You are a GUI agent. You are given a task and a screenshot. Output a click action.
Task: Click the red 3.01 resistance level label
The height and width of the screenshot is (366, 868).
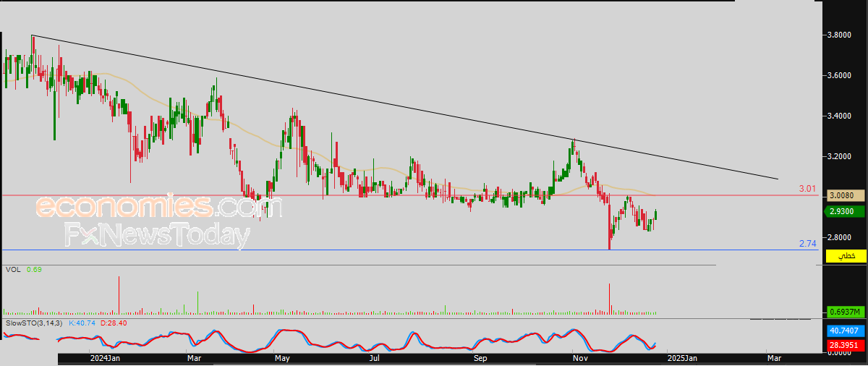[807, 189]
